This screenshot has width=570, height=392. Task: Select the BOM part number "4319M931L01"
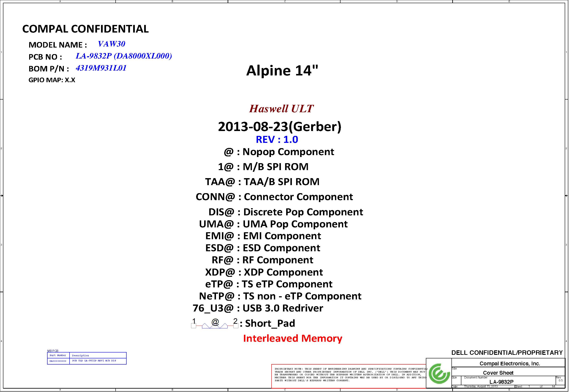tap(101, 68)
